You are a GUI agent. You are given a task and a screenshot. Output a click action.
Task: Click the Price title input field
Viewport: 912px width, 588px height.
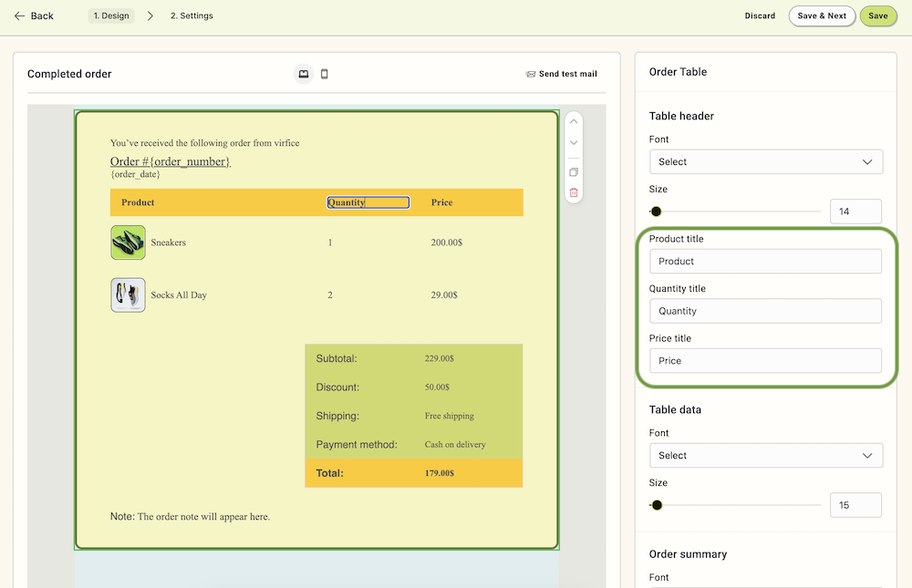765,361
